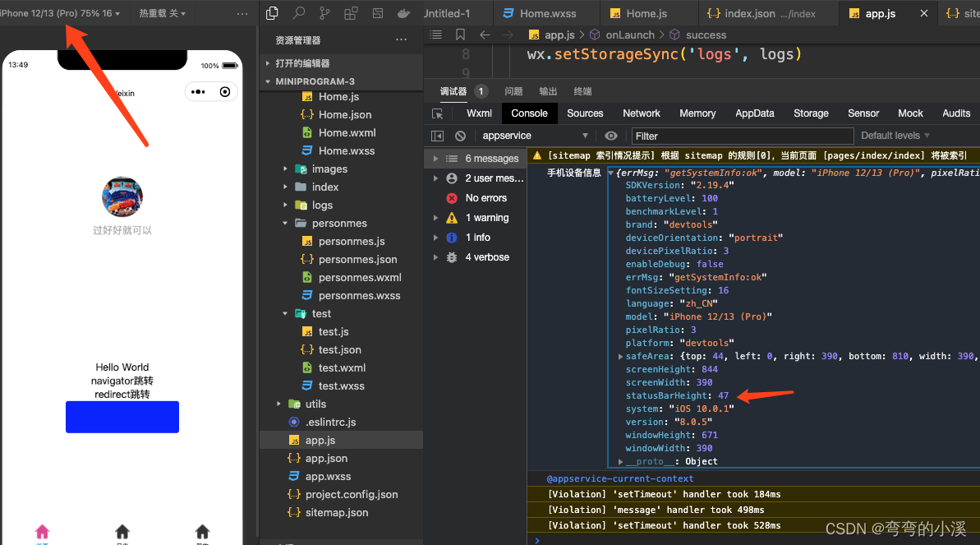Toggle the console sidebar panel icon
The width and height of the screenshot is (980, 545).
[438, 136]
